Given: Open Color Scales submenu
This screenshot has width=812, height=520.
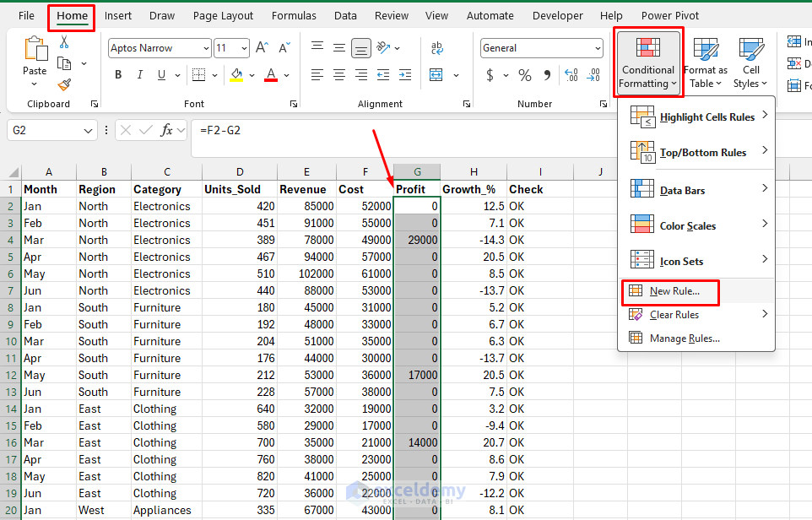Looking at the screenshot, I should (697, 225).
